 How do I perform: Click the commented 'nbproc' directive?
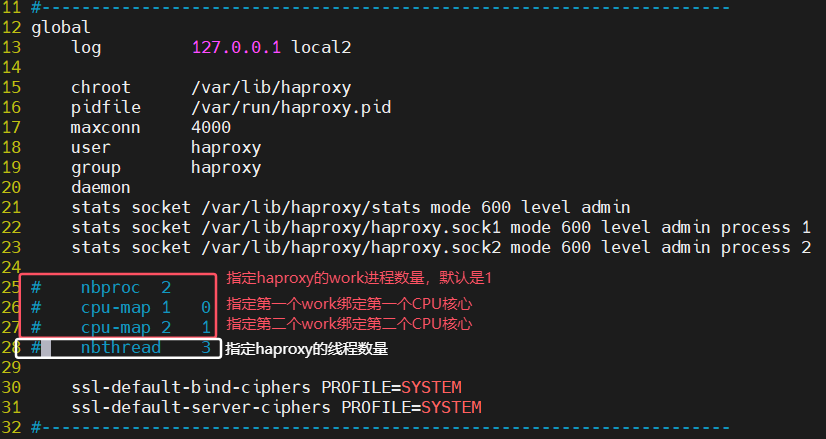click(x=111, y=288)
